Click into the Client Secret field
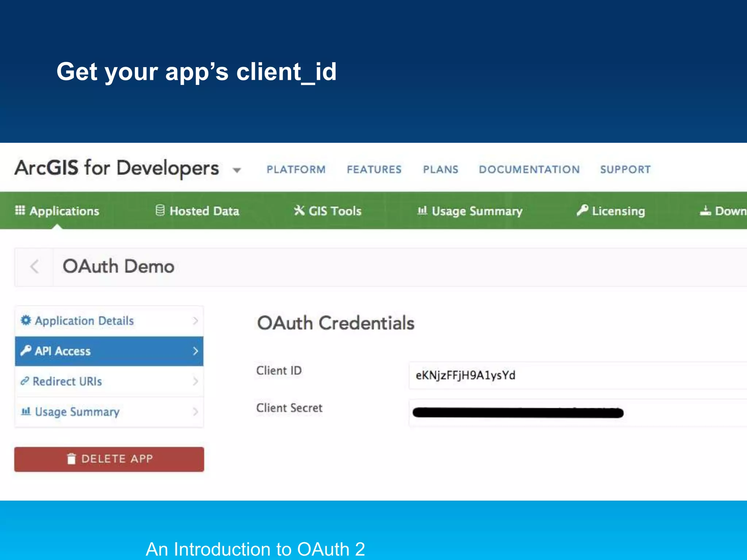 tap(578, 413)
